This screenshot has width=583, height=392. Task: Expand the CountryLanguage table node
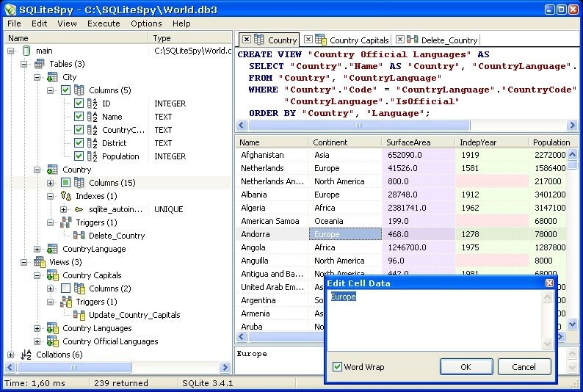pyautogui.click(x=37, y=249)
